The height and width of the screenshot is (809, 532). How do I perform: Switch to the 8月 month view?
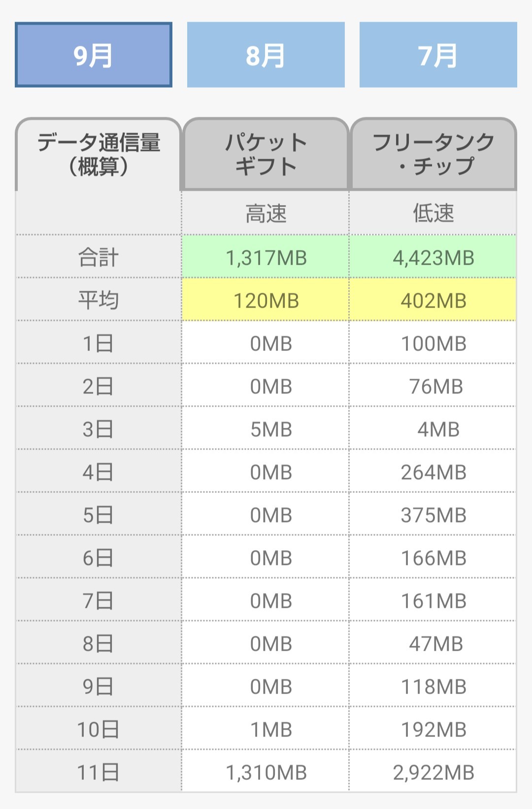click(x=266, y=55)
